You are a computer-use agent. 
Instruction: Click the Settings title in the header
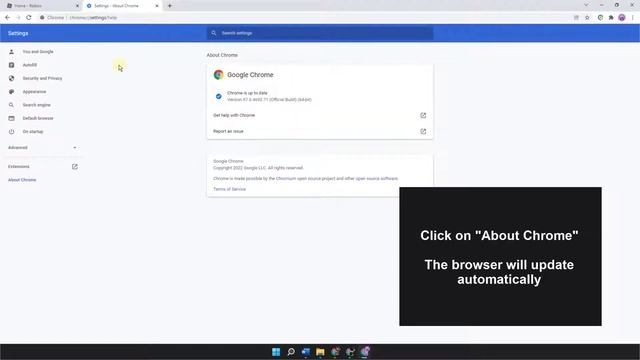click(x=18, y=33)
